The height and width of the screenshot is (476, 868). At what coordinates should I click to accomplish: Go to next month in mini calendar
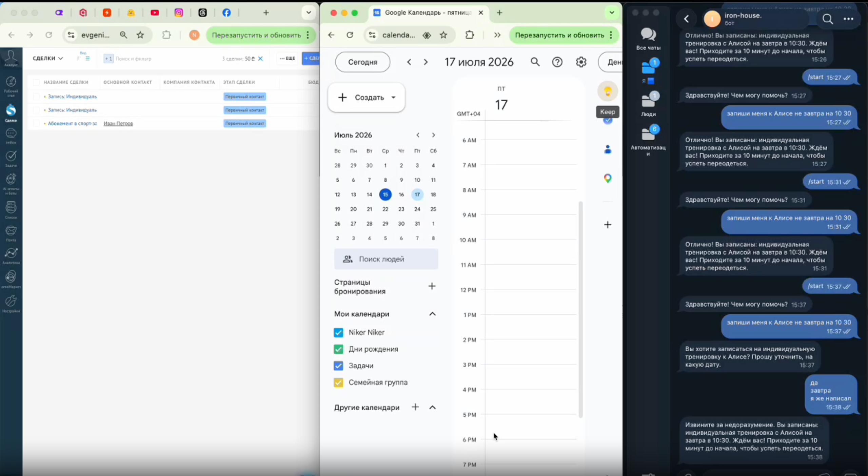tap(433, 135)
